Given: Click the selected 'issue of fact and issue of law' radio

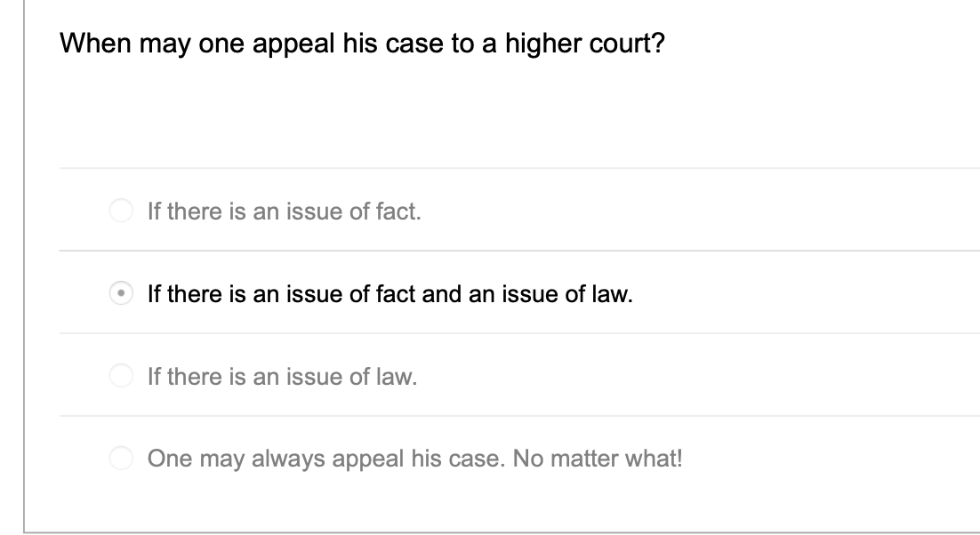Looking at the screenshot, I should (122, 293).
